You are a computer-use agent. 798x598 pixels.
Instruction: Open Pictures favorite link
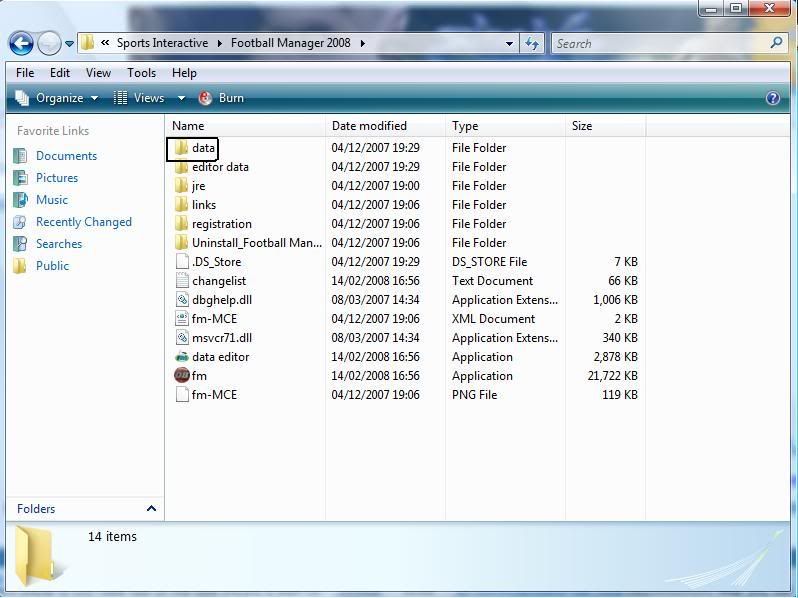point(57,178)
